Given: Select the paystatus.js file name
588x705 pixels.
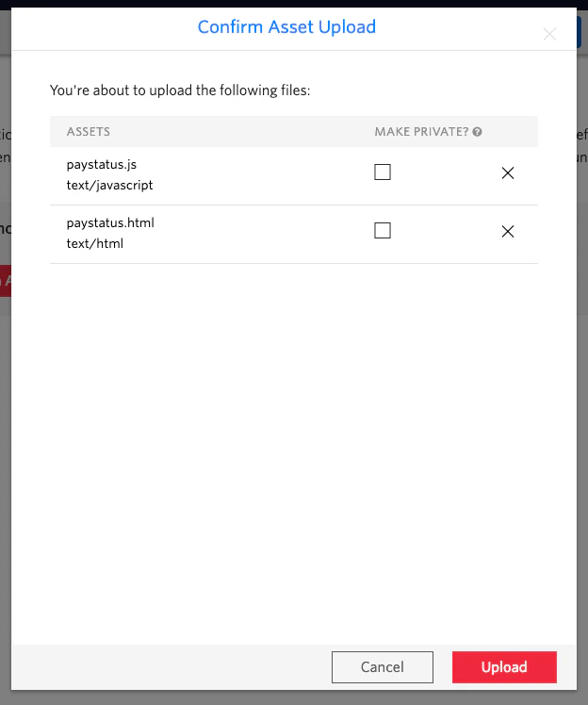Looking at the screenshot, I should click(x=102, y=165).
